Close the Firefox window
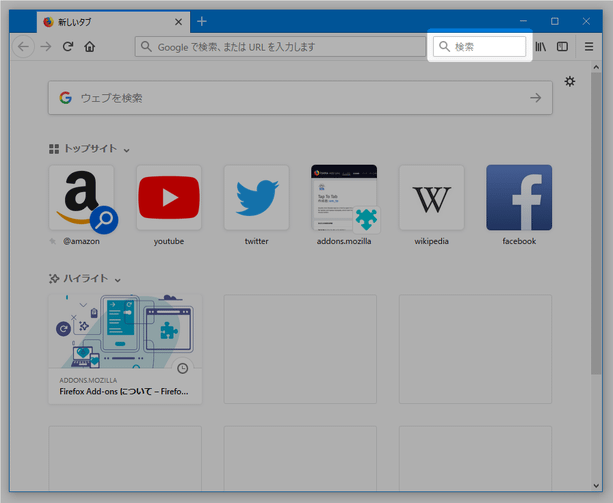 pyautogui.click(x=586, y=21)
